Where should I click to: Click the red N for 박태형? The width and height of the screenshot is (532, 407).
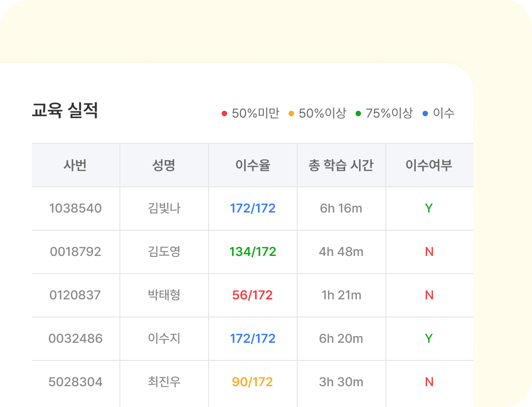coord(428,295)
